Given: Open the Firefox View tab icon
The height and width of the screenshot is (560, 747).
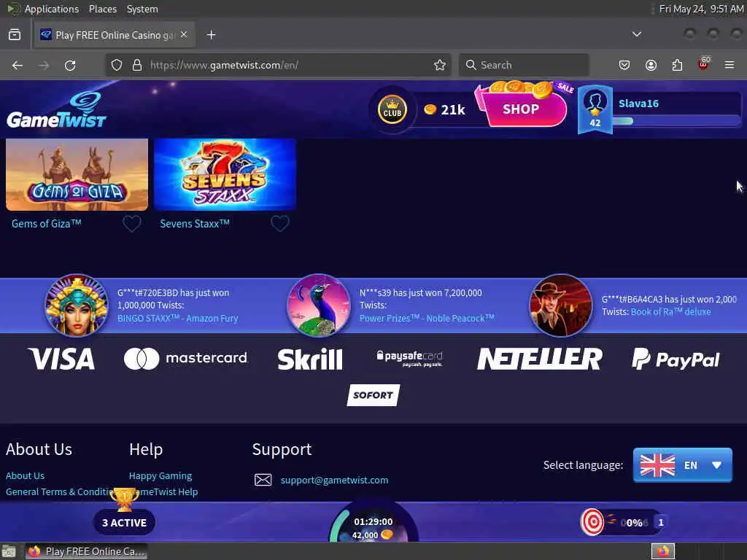Looking at the screenshot, I should tap(15, 35).
